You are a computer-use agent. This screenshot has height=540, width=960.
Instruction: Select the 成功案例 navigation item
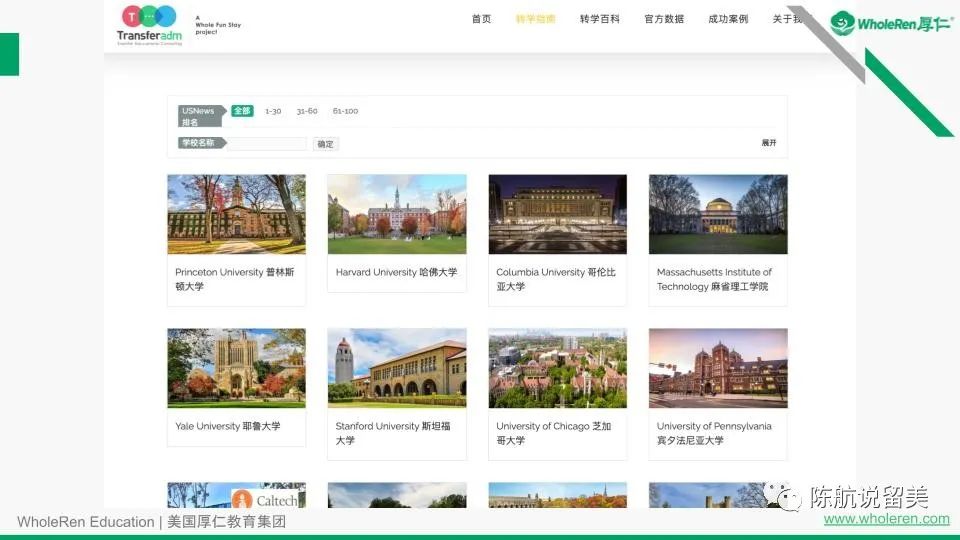728,19
